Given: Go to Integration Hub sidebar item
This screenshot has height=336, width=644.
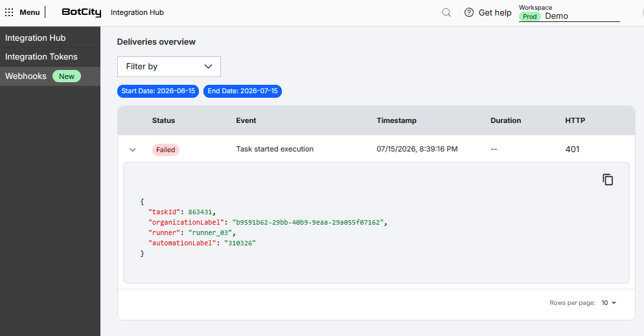Looking at the screenshot, I should point(50,38).
